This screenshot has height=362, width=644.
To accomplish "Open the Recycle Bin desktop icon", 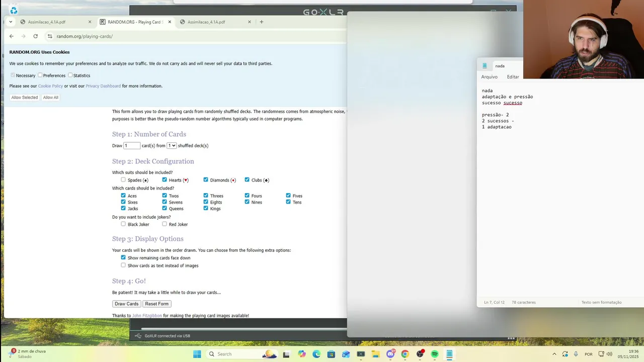I will (14, 10).
